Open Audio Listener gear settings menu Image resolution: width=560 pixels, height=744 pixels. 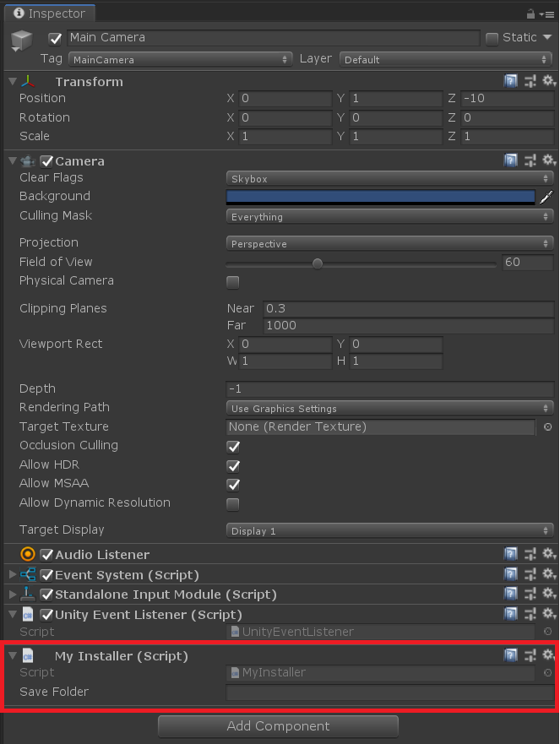pyautogui.click(x=549, y=554)
